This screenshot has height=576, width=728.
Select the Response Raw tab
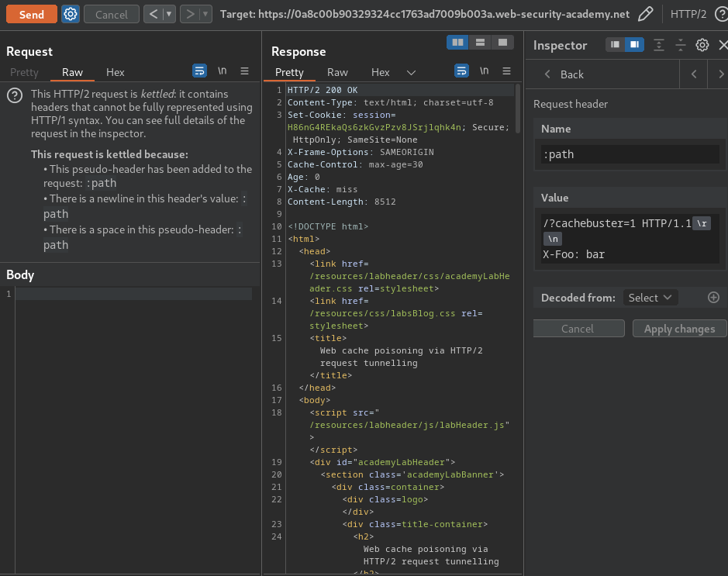point(337,72)
